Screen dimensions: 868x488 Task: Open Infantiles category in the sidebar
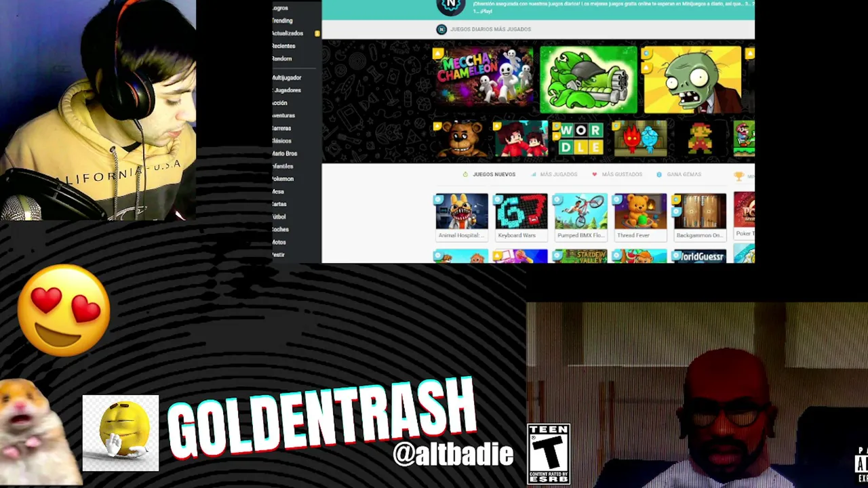point(283,166)
